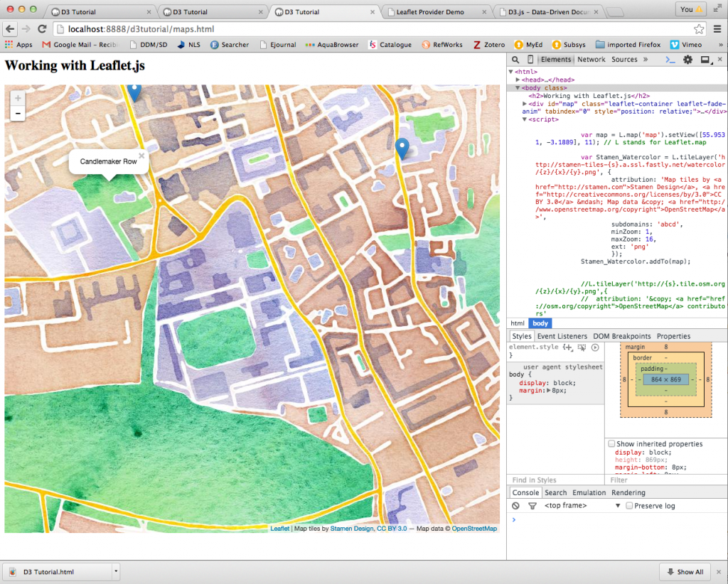Filter console messages with funnel icon
The width and height of the screenshot is (728, 584).
pyautogui.click(x=531, y=505)
